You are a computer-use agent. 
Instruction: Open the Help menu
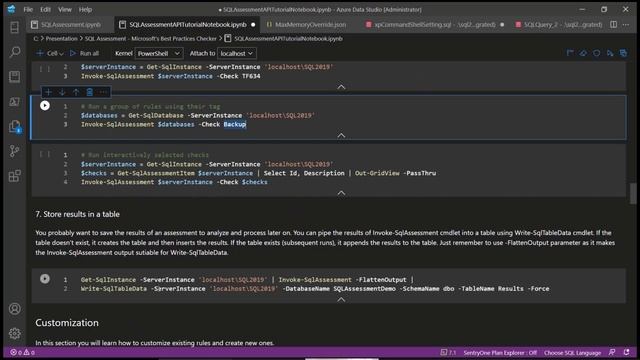85,9
